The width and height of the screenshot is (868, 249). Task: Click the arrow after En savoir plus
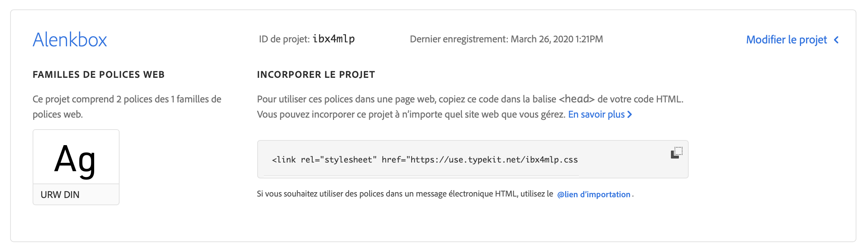(630, 114)
